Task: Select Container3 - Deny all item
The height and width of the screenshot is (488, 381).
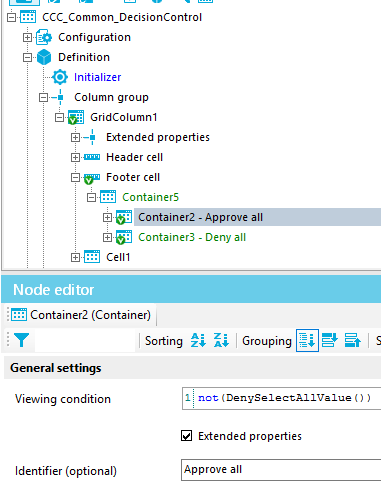Action: pos(192,237)
